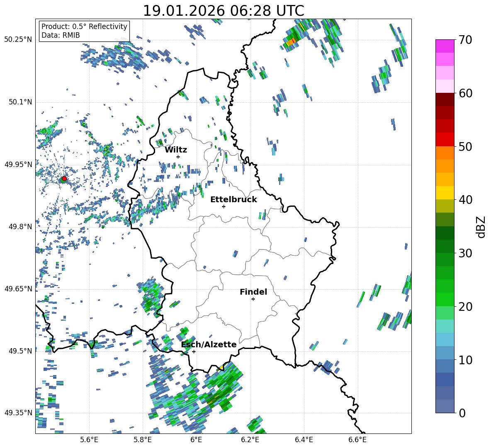Click the 6.2°E longitude label
Screen dimensions: 491x448
point(250,440)
